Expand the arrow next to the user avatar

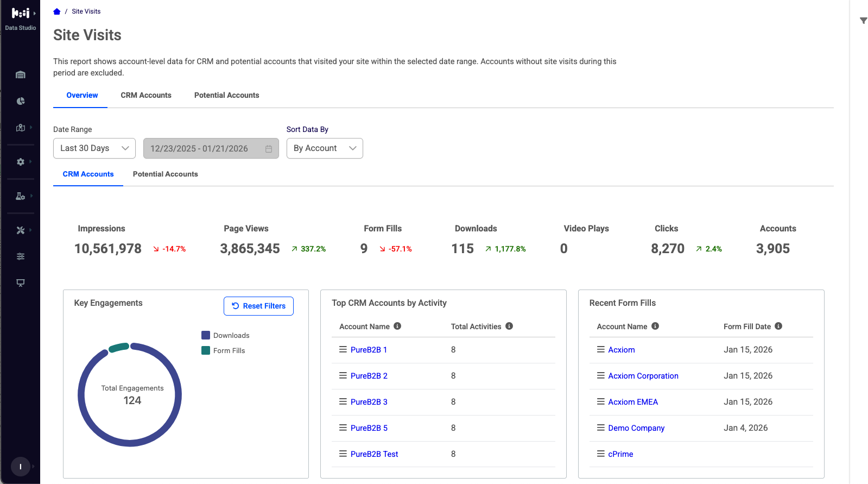click(33, 467)
